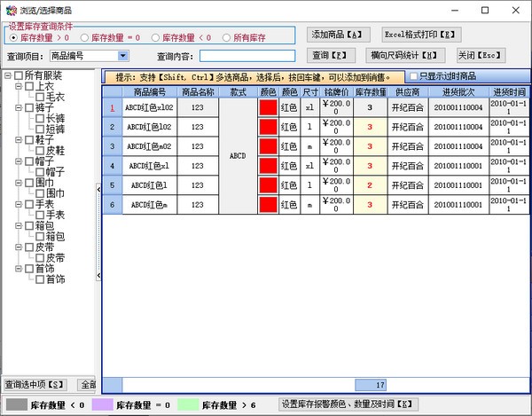Click the merged ABCD 款式 cell
Screen dimensions: 532x416
pos(238,156)
